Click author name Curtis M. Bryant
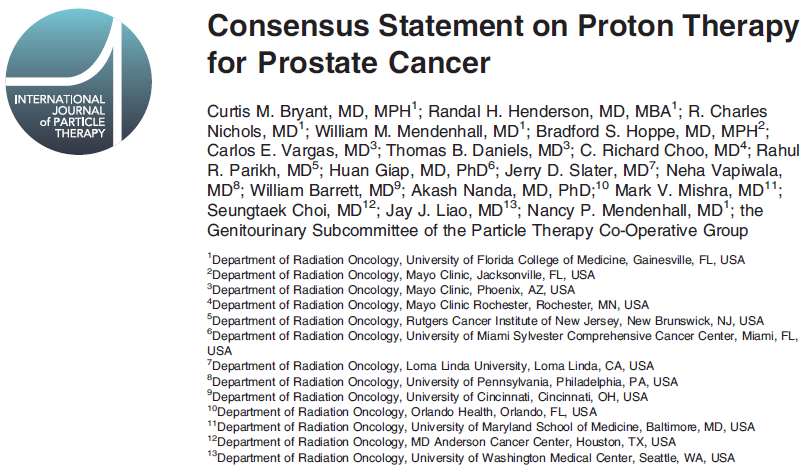810x472 pixels. [x=268, y=112]
